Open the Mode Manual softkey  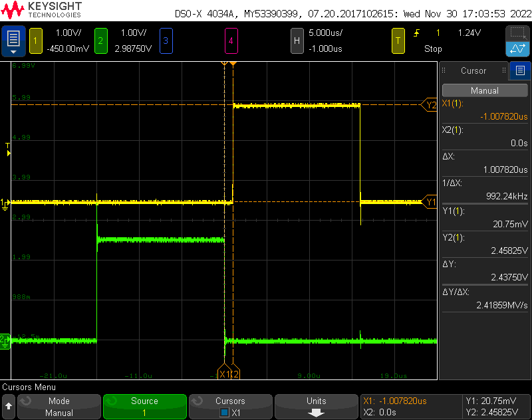pos(59,407)
